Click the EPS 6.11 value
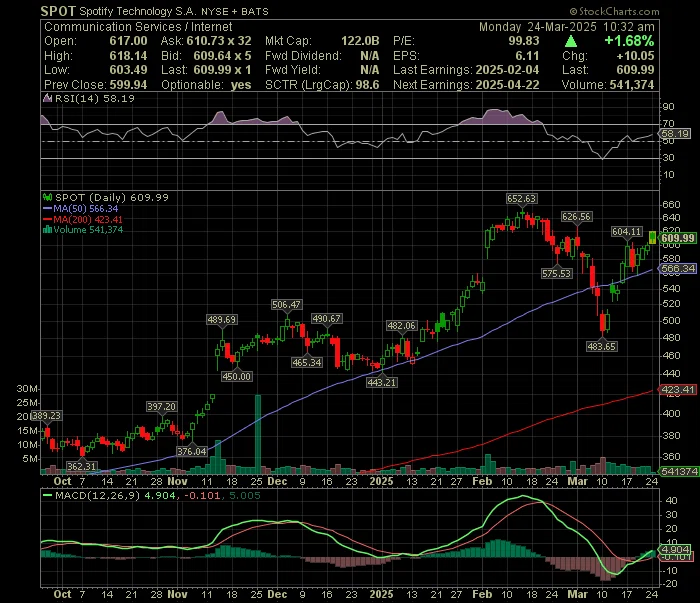The image size is (700, 603). coord(527,55)
